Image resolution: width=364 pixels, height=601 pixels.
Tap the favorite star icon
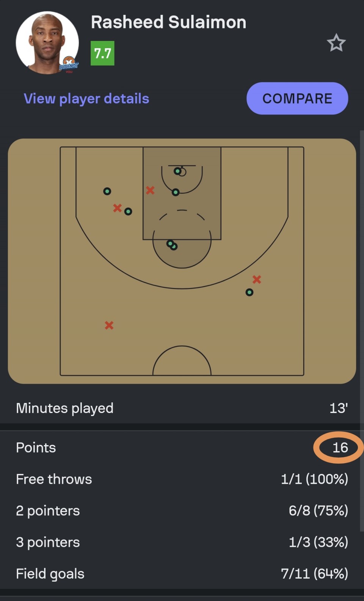pyautogui.click(x=336, y=43)
